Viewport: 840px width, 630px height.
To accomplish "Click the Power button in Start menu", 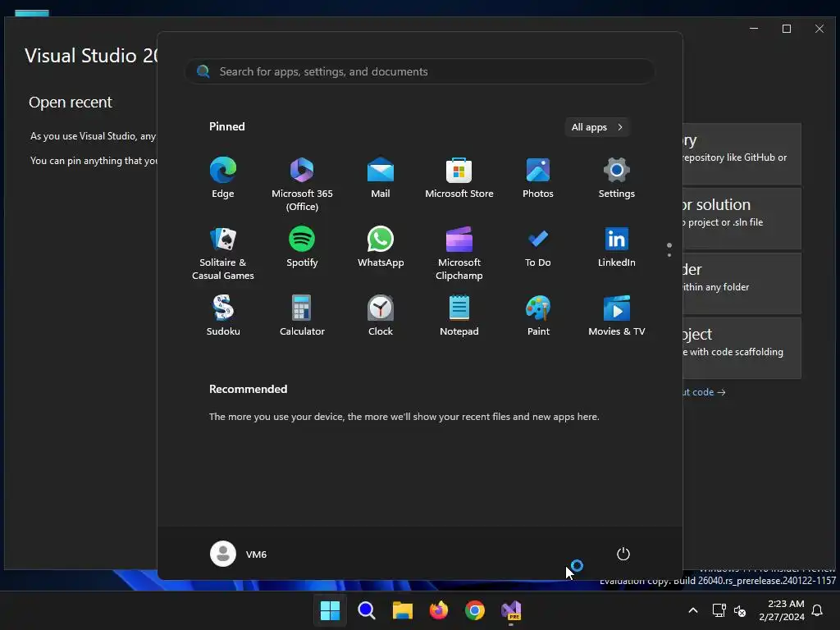I will [623, 554].
